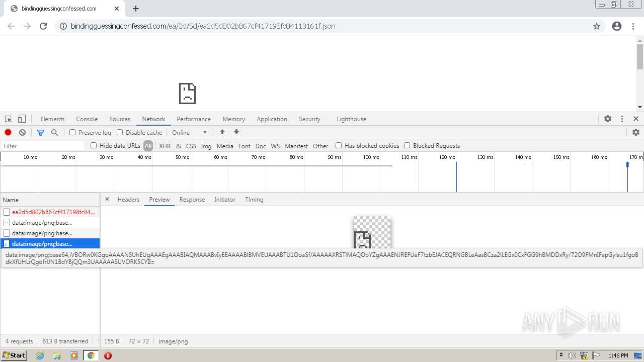Filter requests by Img
The height and width of the screenshot is (362, 644).
tap(206, 146)
